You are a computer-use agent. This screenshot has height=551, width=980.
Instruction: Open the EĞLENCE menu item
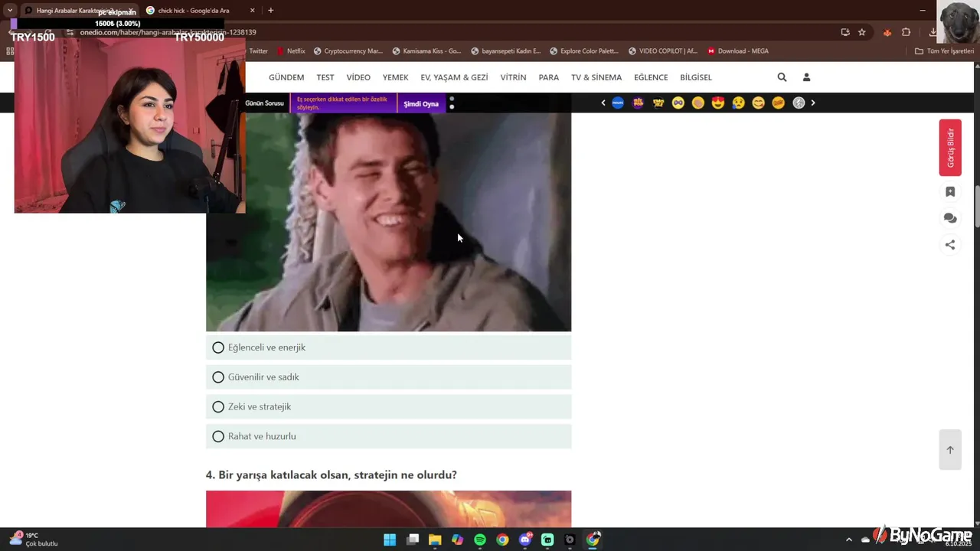pyautogui.click(x=651, y=77)
